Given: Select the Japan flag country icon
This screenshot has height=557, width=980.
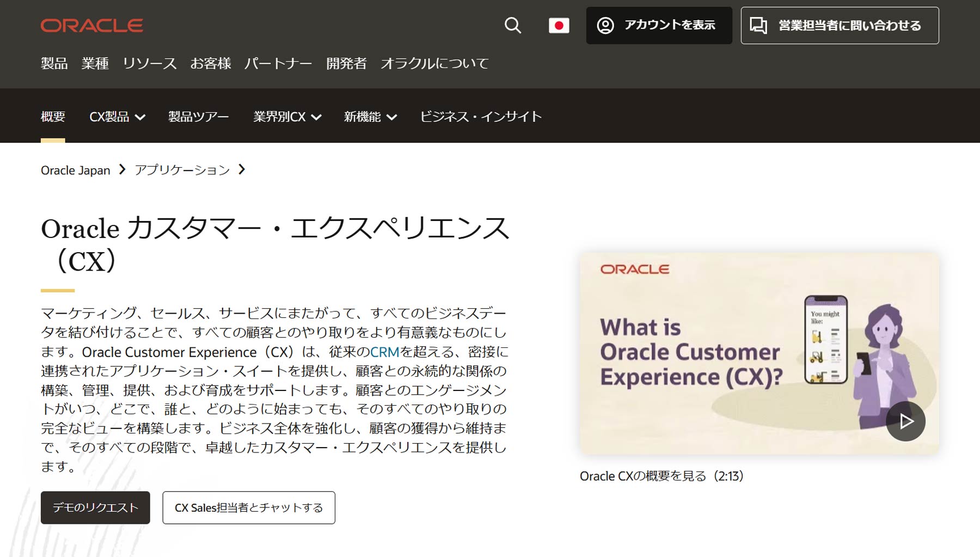Looking at the screenshot, I should (x=559, y=26).
